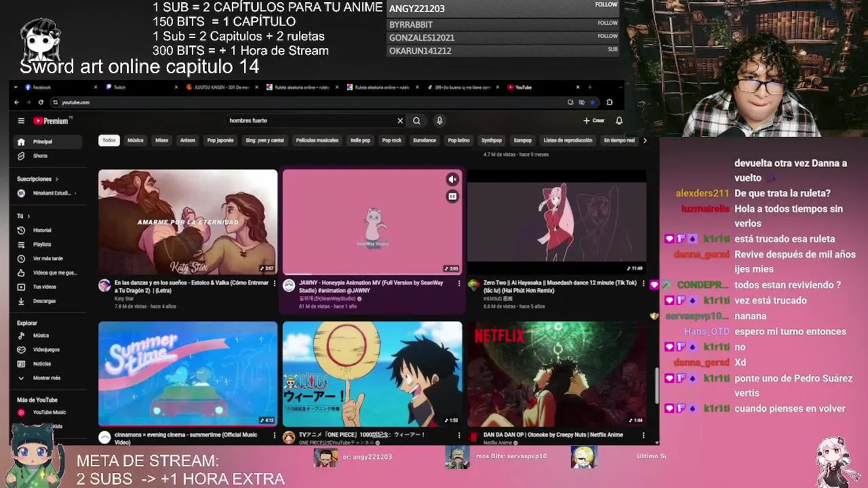Open DAN DA DAN OP Otonoke title
The image size is (868, 488).
[x=553, y=435]
